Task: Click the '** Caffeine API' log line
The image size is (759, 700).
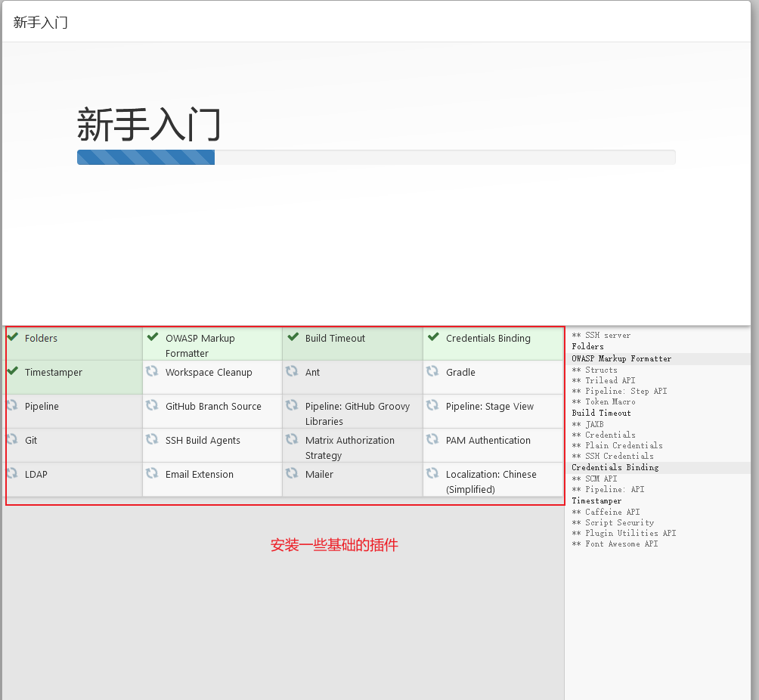Action: (x=606, y=513)
